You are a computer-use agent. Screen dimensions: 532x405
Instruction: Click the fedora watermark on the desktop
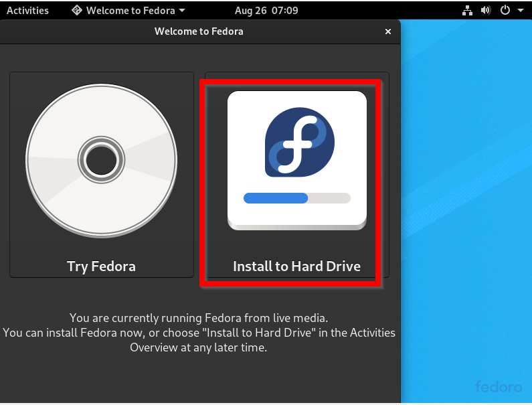[x=499, y=386]
